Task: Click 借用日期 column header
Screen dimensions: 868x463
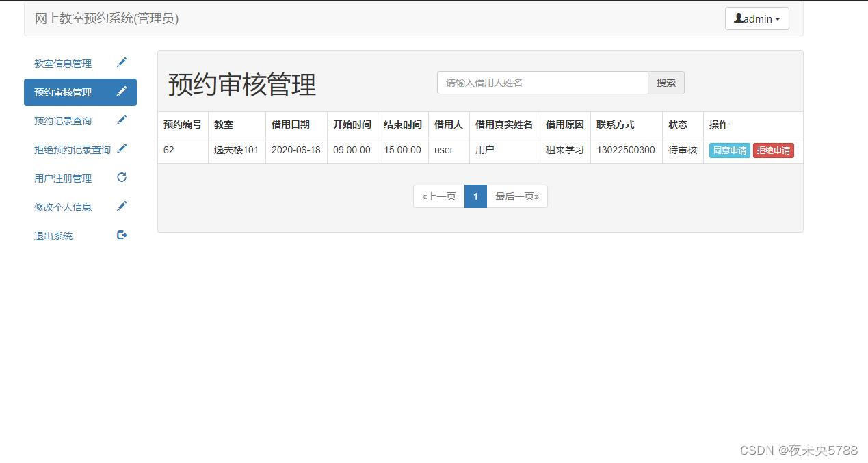Action: (x=296, y=124)
